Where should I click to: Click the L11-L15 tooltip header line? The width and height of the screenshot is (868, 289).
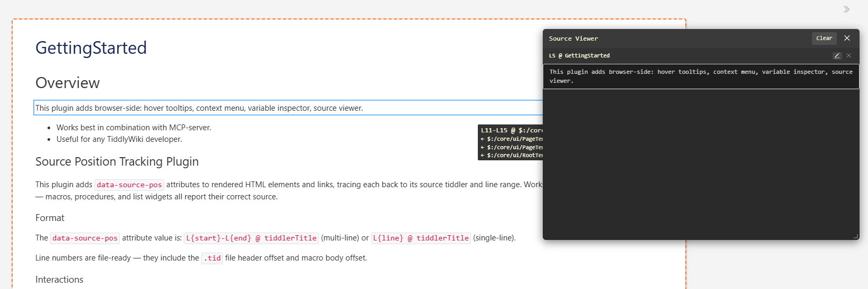511,130
